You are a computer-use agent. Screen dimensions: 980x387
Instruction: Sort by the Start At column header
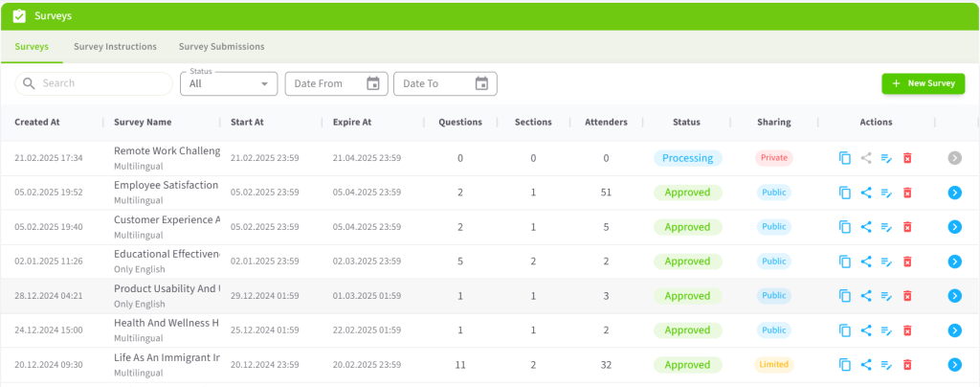pyautogui.click(x=247, y=123)
